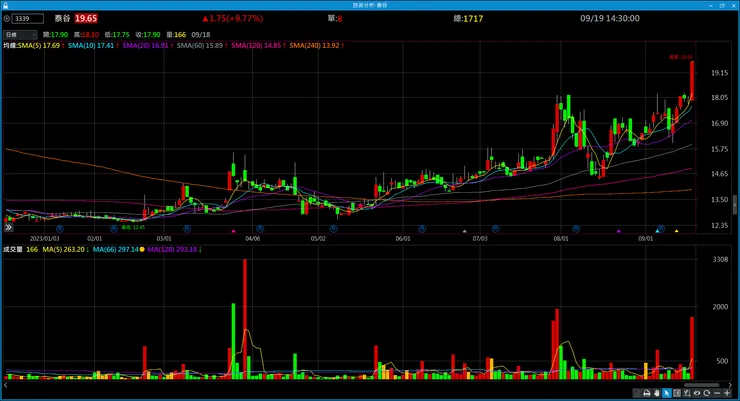Click scroll-left arrow under volume chart
Viewport: 740px width, 401px height.
click(x=6, y=385)
